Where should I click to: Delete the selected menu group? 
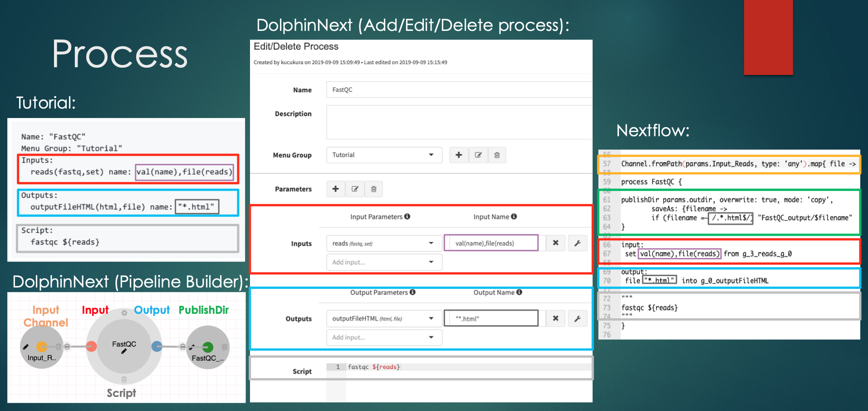click(497, 155)
